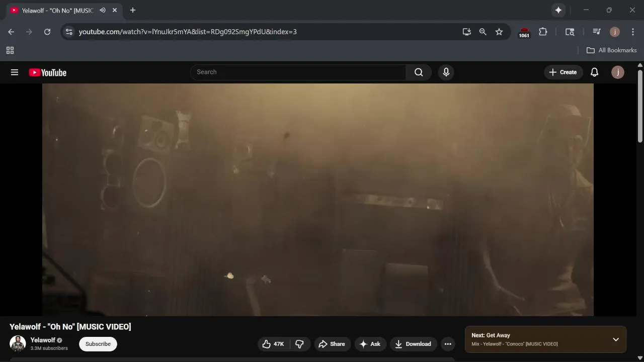The image size is (644, 362).
Task: Open the Yelawolf channel name link
Action: tap(43, 340)
